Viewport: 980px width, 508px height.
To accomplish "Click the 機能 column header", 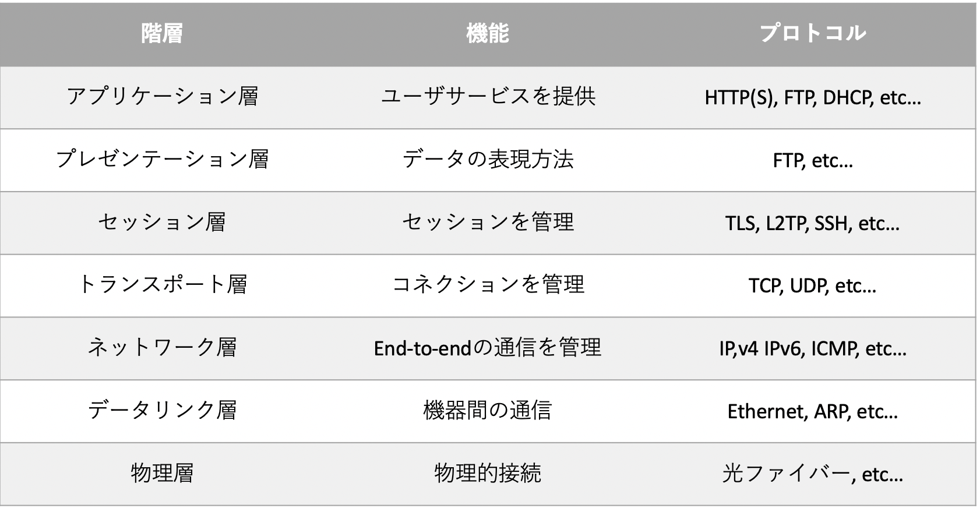I will click(x=488, y=34).
